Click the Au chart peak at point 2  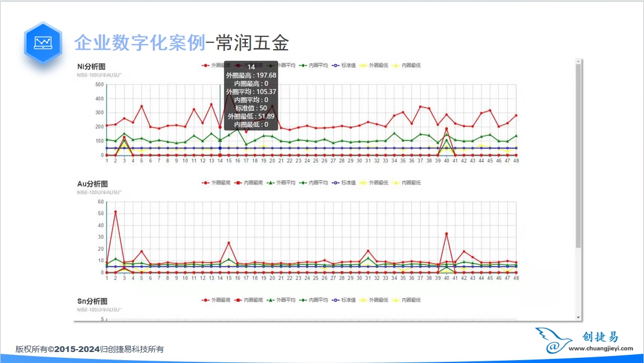click(115, 212)
